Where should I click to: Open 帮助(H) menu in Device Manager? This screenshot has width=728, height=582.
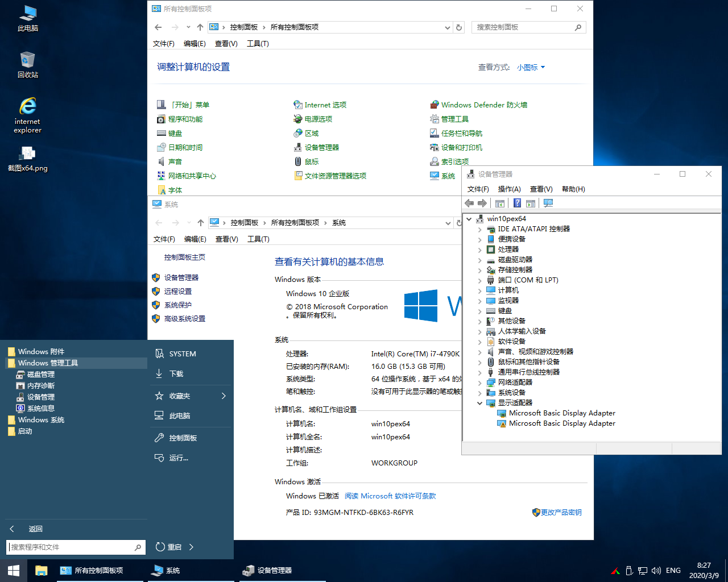pos(573,189)
